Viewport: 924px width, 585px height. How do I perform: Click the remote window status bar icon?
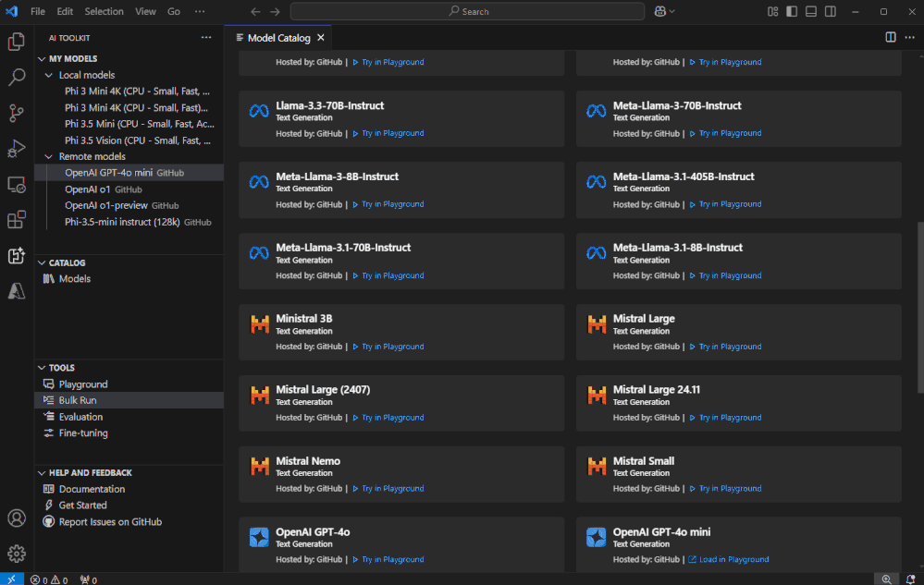12,579
